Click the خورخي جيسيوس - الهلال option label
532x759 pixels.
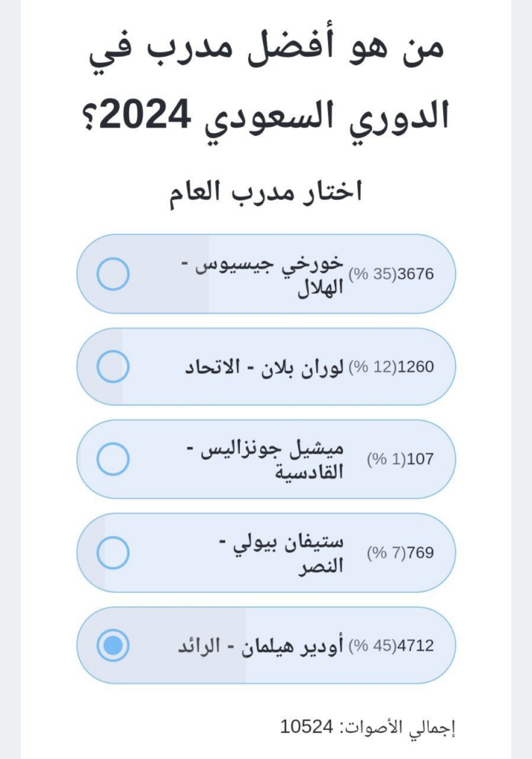267,274
